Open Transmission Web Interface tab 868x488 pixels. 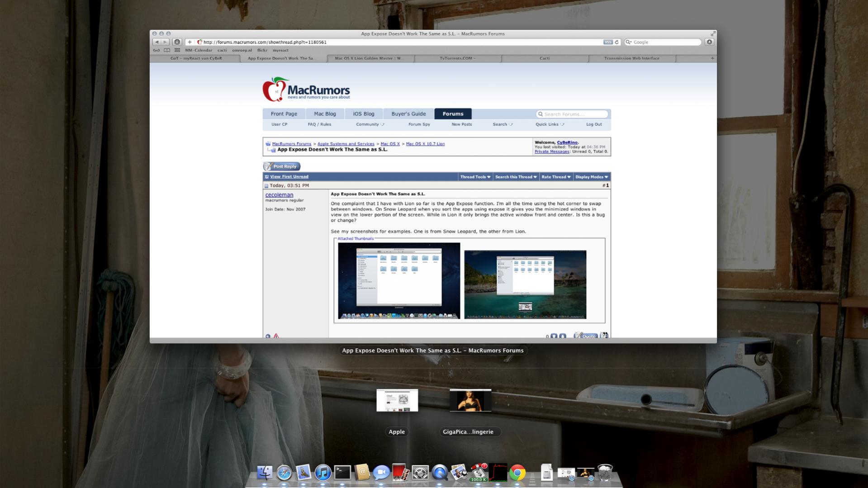point(631,58)
